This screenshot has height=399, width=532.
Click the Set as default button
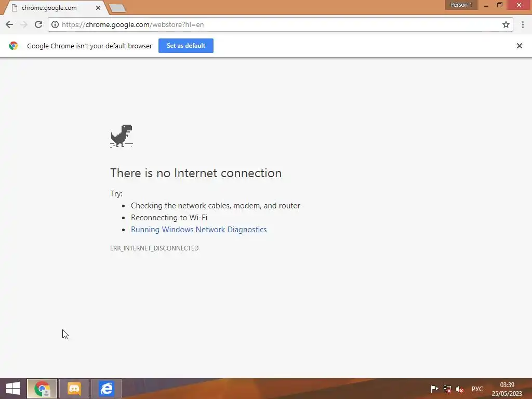pyautogui.click(x=186, y=46)
